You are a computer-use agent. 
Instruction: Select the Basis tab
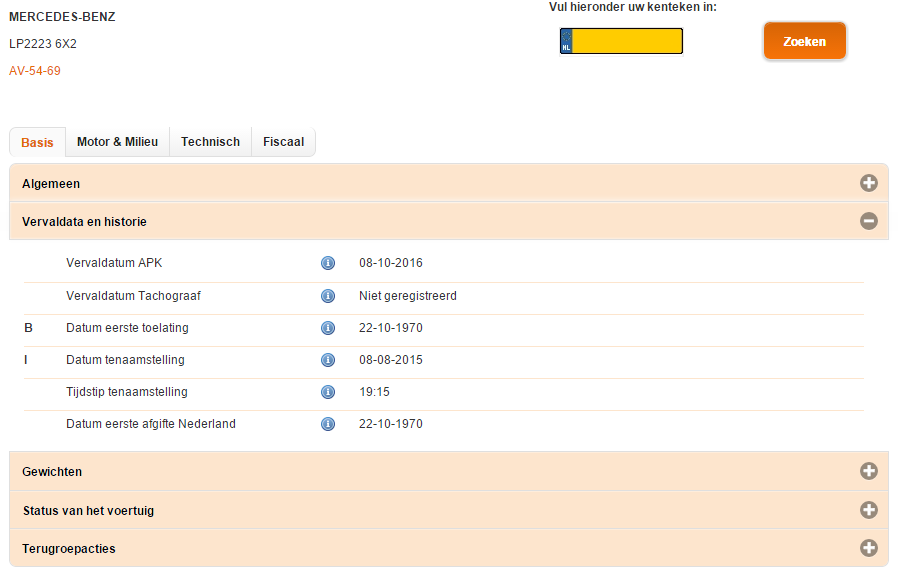(x=37, y=142)
